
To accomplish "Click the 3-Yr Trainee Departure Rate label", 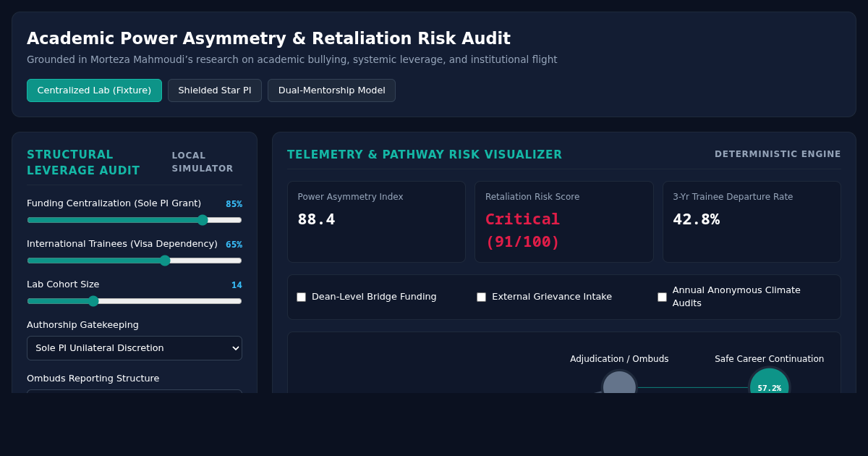I will [733, 197].
